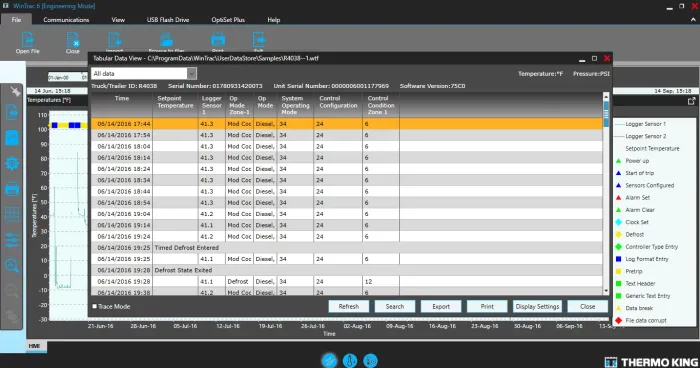Click the Display Settings button

click(538, 306)
